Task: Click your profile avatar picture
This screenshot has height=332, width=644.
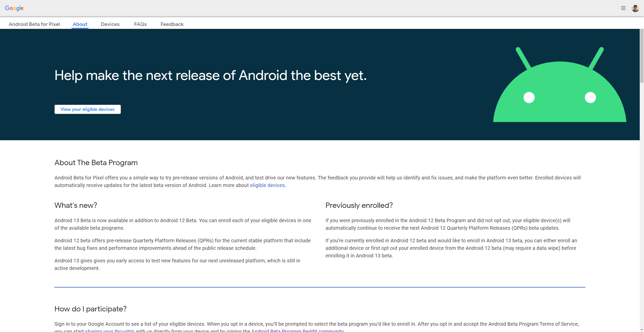Action: tap(636, 8)
